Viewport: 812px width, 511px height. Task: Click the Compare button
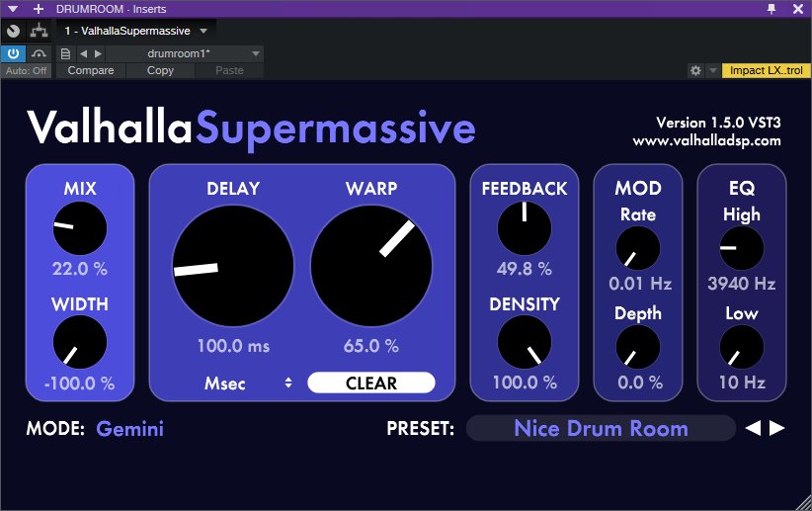click(x=91, y=70)
